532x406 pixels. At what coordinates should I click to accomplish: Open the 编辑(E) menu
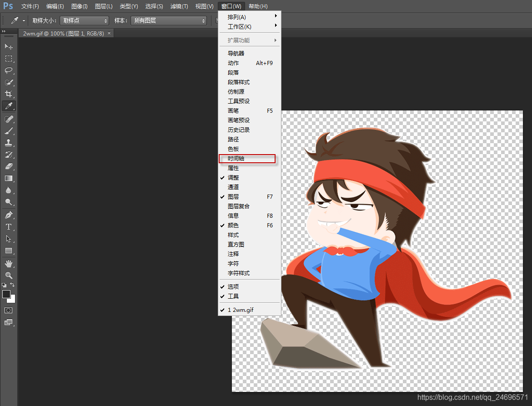pos(55,6)
